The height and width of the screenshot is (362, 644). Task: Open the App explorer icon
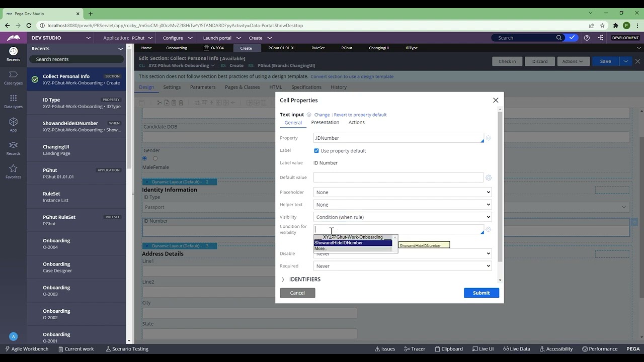(x=13, y=124)
